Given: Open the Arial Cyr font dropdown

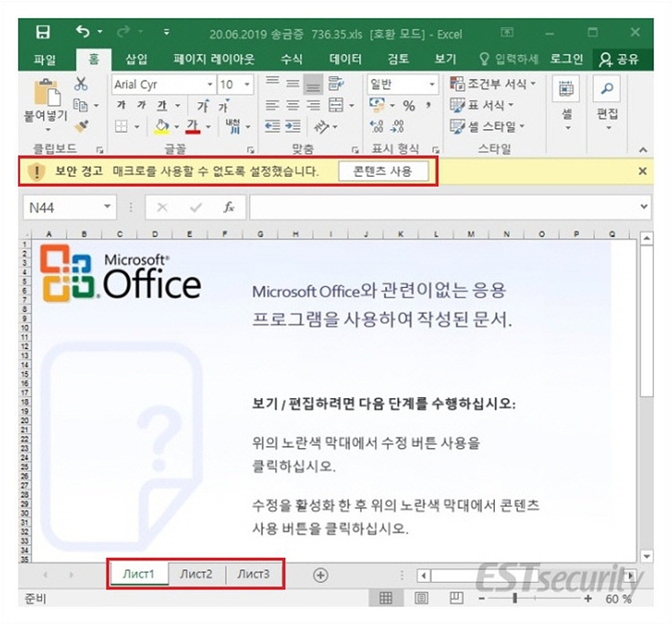Looking at the screenshot, I should point(210,84).
